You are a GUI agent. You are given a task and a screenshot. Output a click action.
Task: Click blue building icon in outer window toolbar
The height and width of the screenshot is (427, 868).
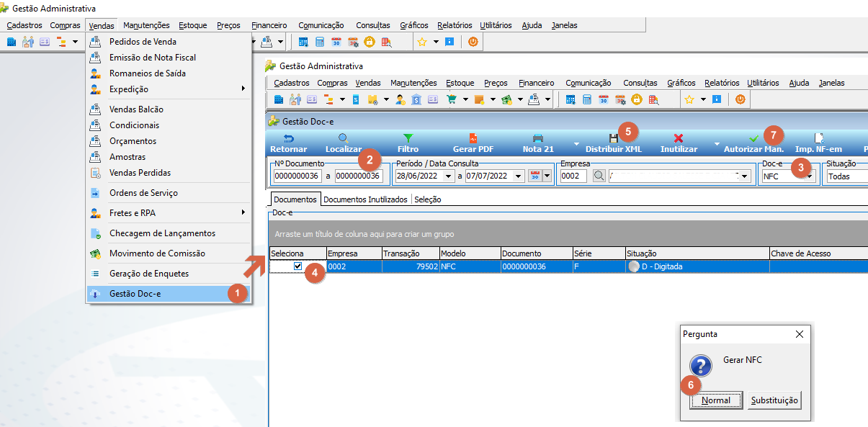tap(12, 42)
